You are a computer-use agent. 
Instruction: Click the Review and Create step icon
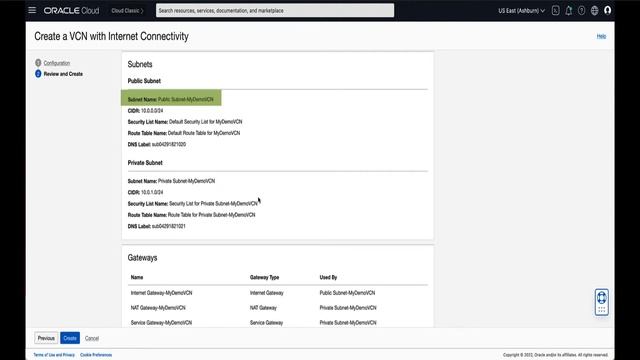pos(38,74)
